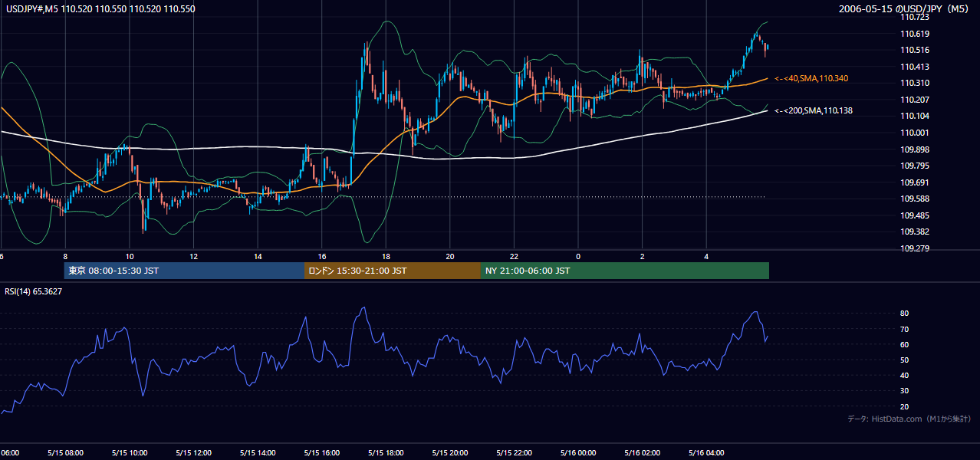This screenshot has width=980, height=460.
Task: Click price axis label 109.485
Action: (x=915, y=215)
